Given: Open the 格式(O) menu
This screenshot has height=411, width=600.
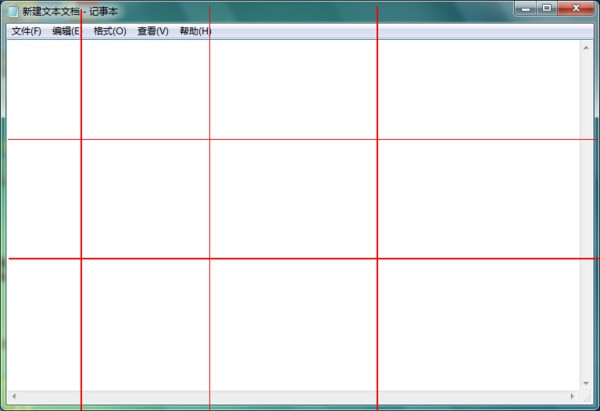Looking at the screenshot, I should [109, 31].
